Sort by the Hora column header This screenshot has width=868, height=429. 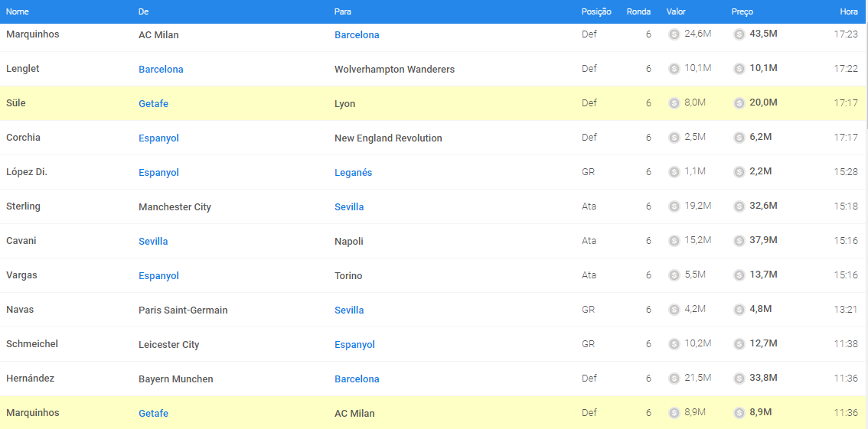[x=849, y=11]
